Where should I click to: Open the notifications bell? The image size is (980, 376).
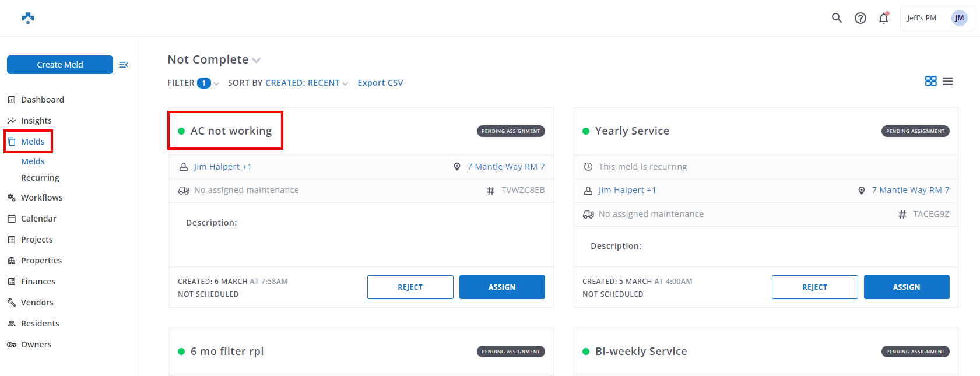tap(884, 18)
